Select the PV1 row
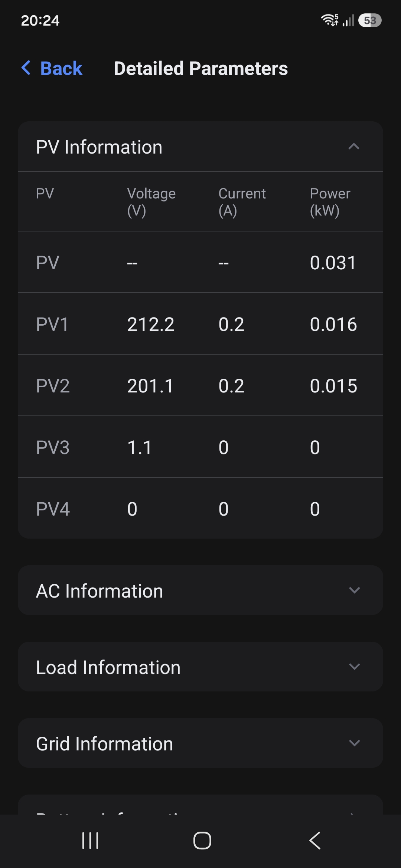The width and height of the screenshot is (401, 868). tap(200, 324)
